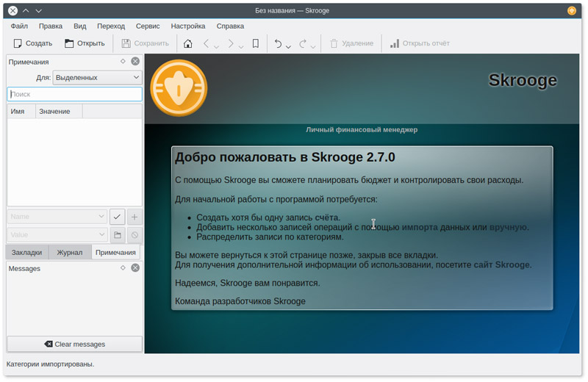This screenshot has height=382, width=588.
Task: Go to the home page icon
Action: click(188, 43)
